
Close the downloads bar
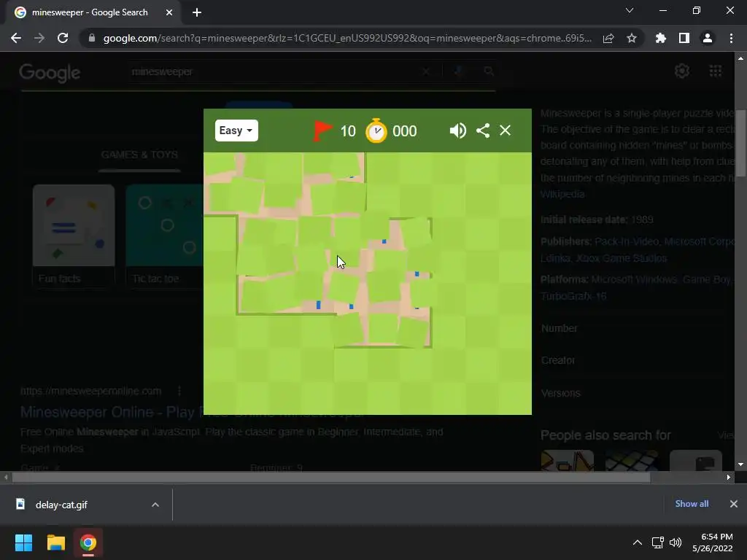[x=734, y=504]
